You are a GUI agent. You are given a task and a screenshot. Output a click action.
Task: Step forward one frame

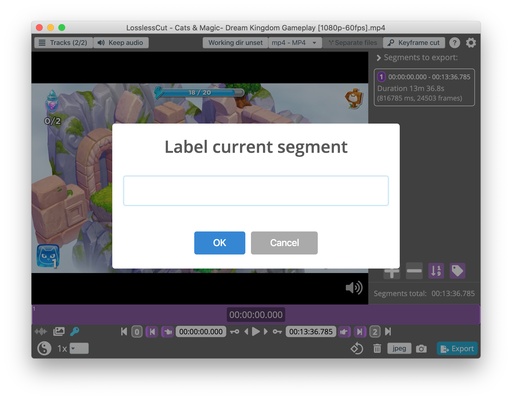click(266, 332)
